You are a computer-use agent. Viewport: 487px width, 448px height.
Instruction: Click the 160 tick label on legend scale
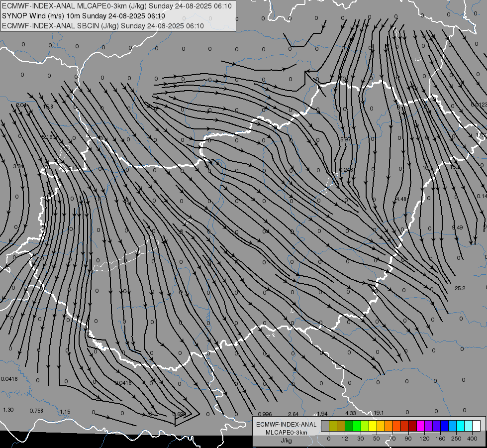[440, 439]
